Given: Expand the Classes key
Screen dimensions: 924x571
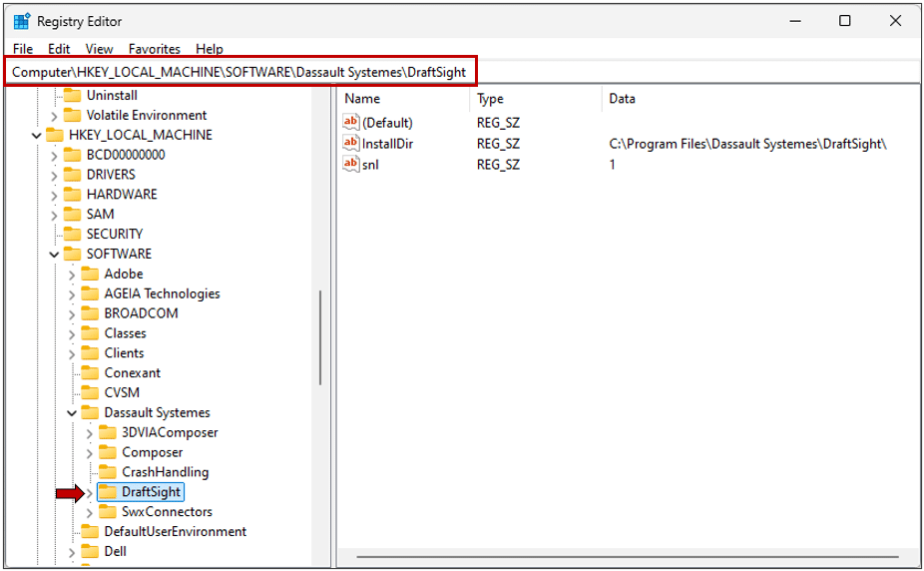Looking at the screenshot, I should tap(72, 334).
